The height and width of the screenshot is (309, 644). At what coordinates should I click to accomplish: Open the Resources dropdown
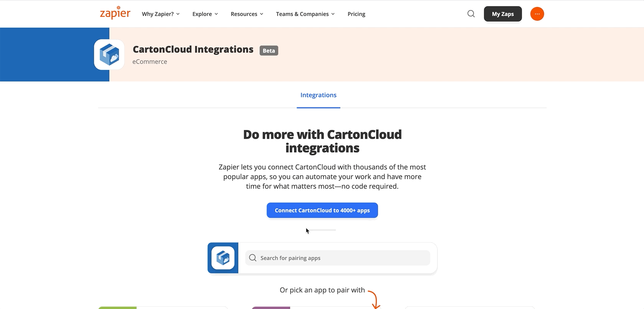247,14
